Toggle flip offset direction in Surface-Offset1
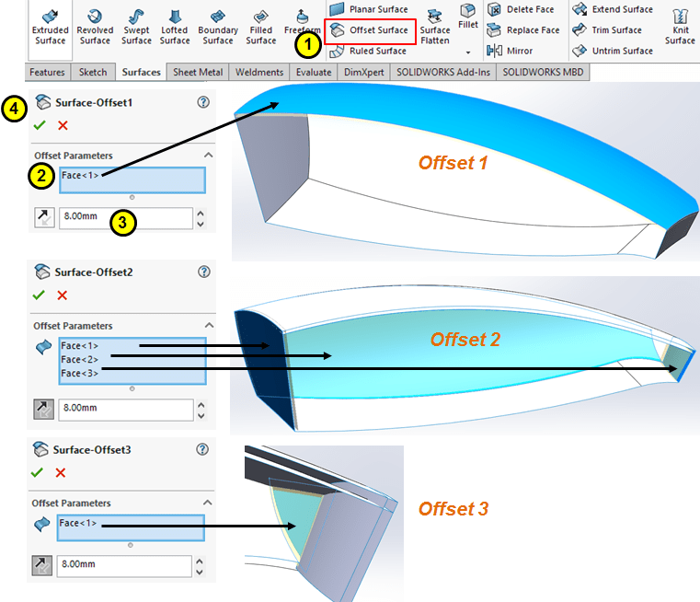Viewport: 700px width, 602px height. [42, 218]
